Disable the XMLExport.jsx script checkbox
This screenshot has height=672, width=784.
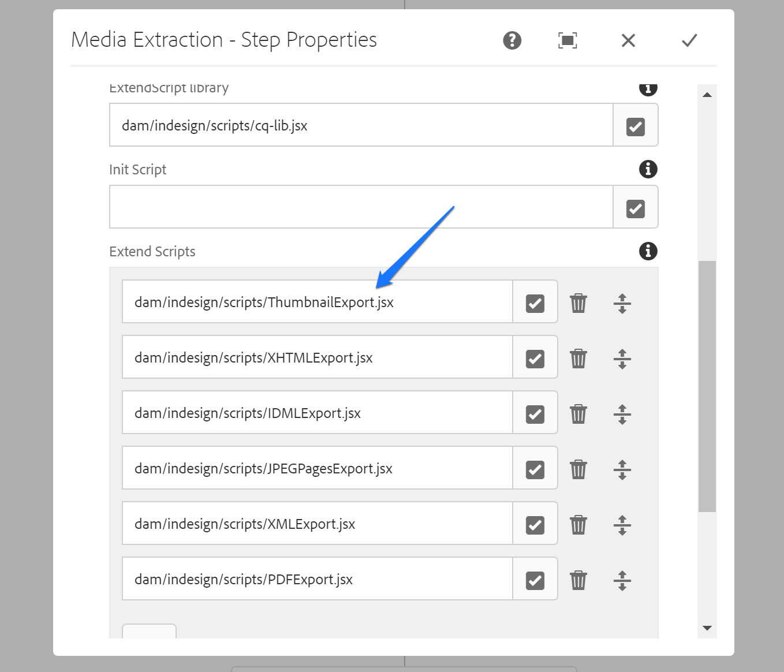(x=535, y=524)
